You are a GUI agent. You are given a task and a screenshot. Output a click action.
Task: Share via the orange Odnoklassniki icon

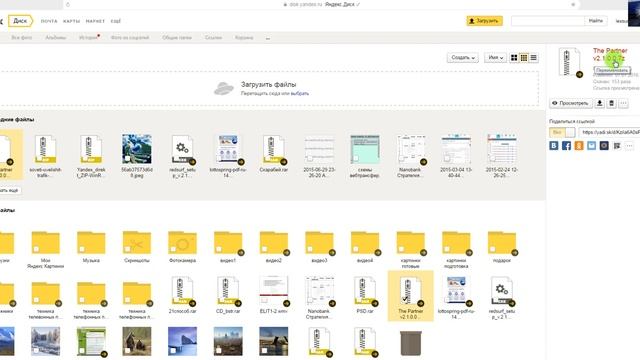tap(579, 146)
